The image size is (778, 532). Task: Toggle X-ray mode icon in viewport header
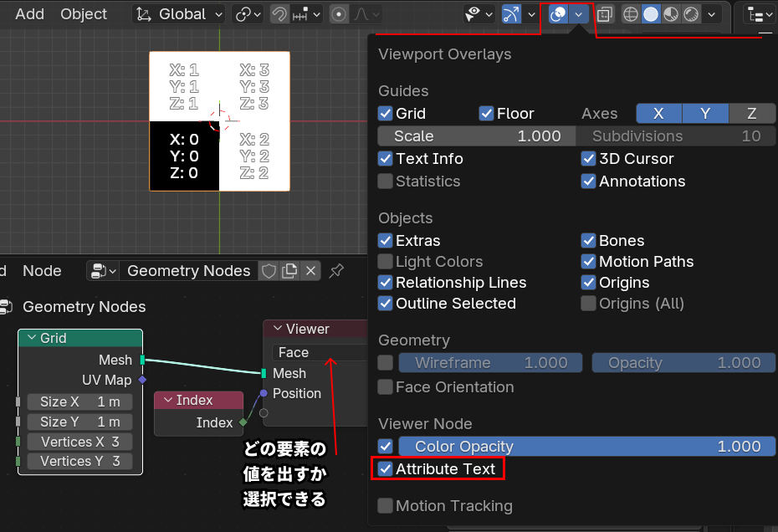(x=605, y=14)
